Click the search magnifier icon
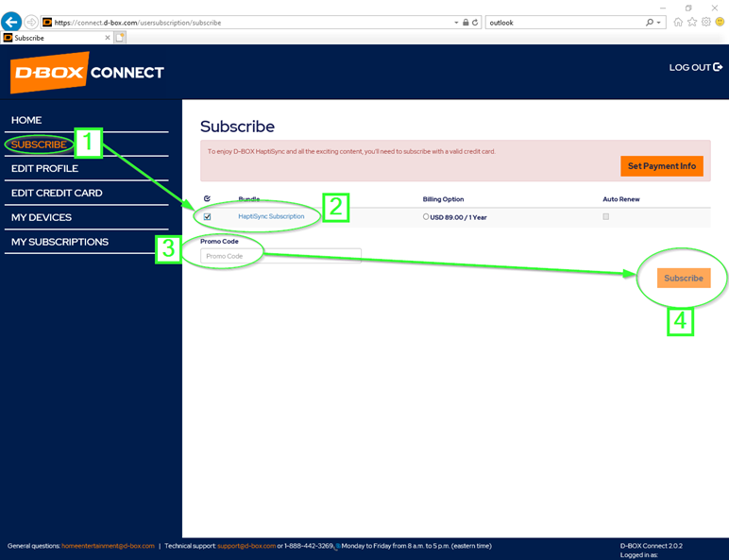Viewport: 729px width, 560px height. click(649, 23)
